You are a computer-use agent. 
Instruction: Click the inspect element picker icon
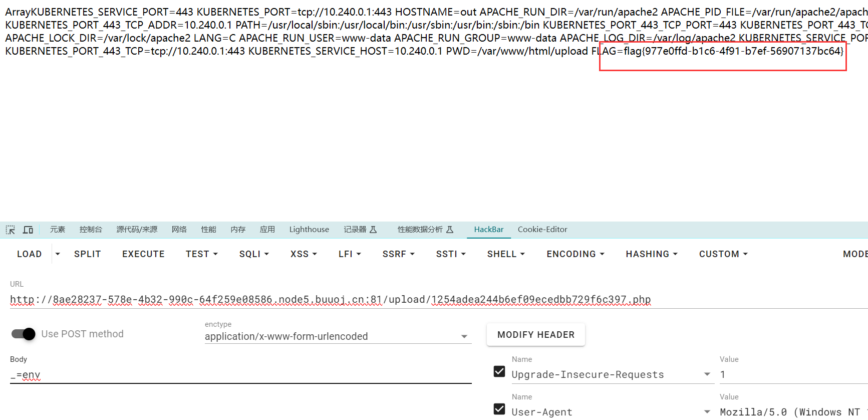11,230
